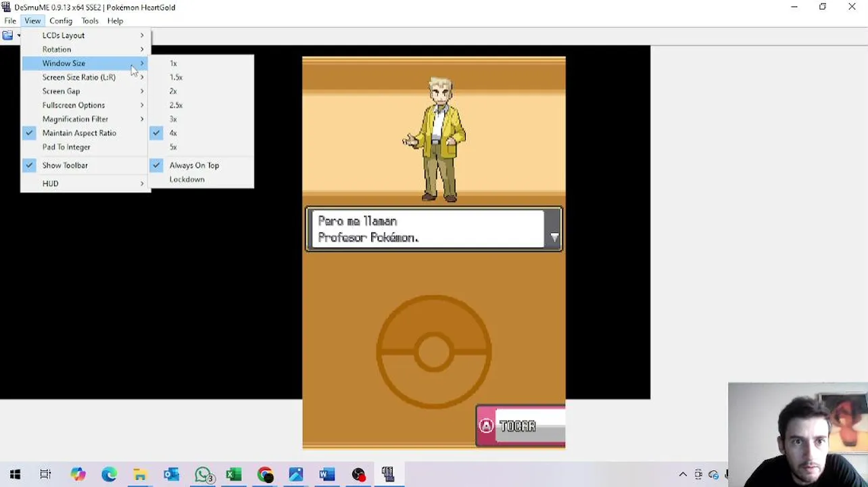Open OBS Studio from the taskbar
The image size is (868, 487).
[x=358, y=475]
